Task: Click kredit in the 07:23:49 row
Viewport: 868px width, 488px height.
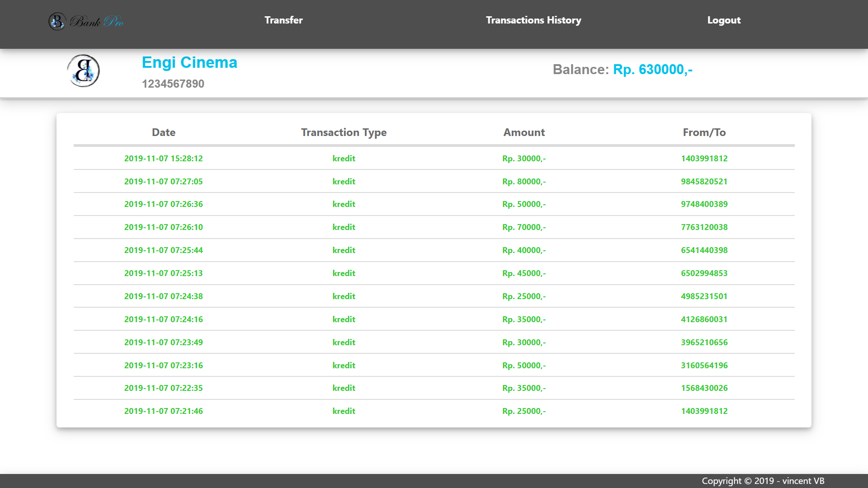Action: [344, 343]
